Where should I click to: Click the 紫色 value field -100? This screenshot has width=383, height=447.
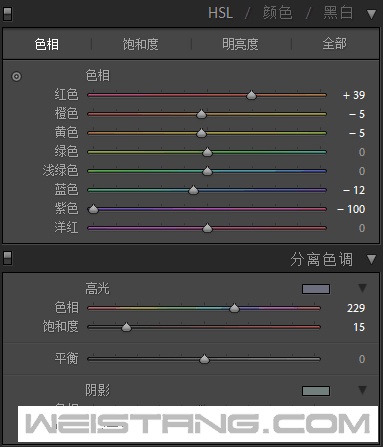(351, 209)
